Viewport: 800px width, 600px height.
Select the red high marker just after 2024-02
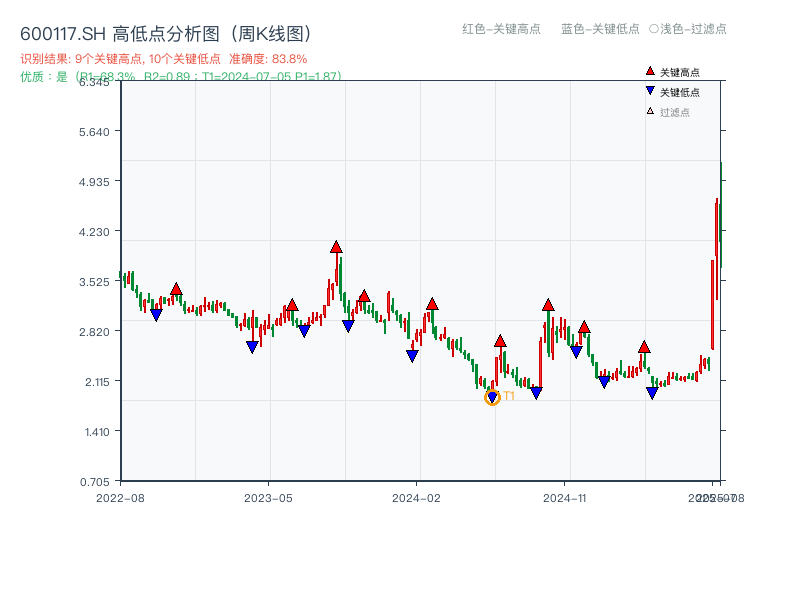pos(432,304)
